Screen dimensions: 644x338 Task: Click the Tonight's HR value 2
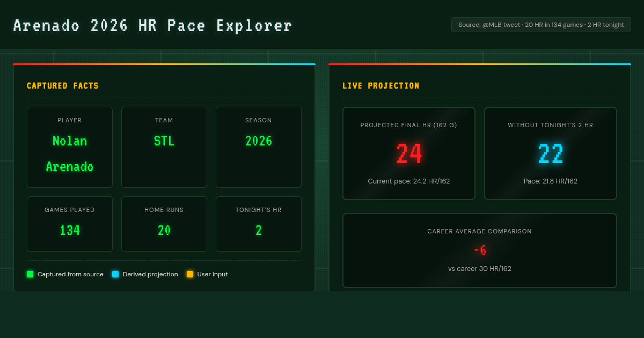[x=259, y=231]
